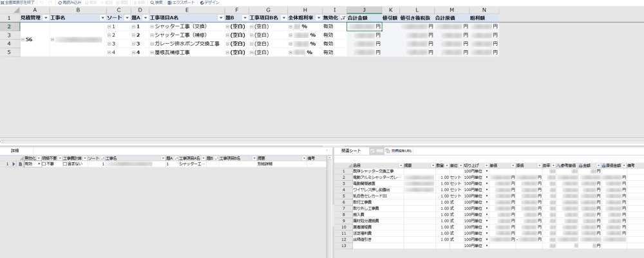The height and width of the screenshot is (258, 644).
Task: Reload data with the 再読み込み button
Action: click(x=70, y=3)
